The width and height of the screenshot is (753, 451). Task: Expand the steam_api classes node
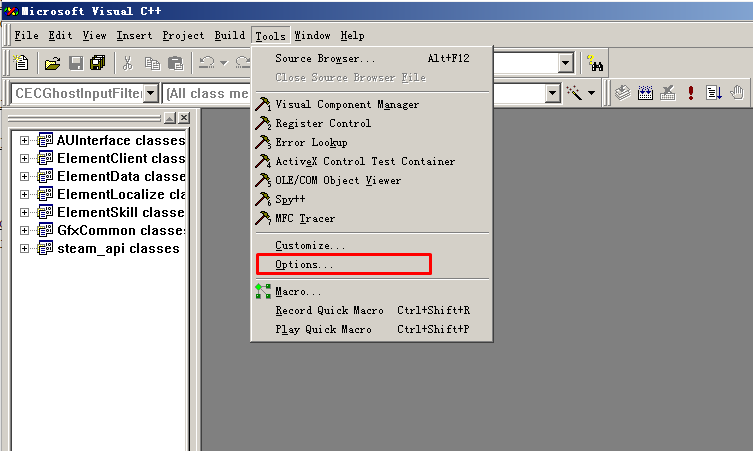pos(24,248)
